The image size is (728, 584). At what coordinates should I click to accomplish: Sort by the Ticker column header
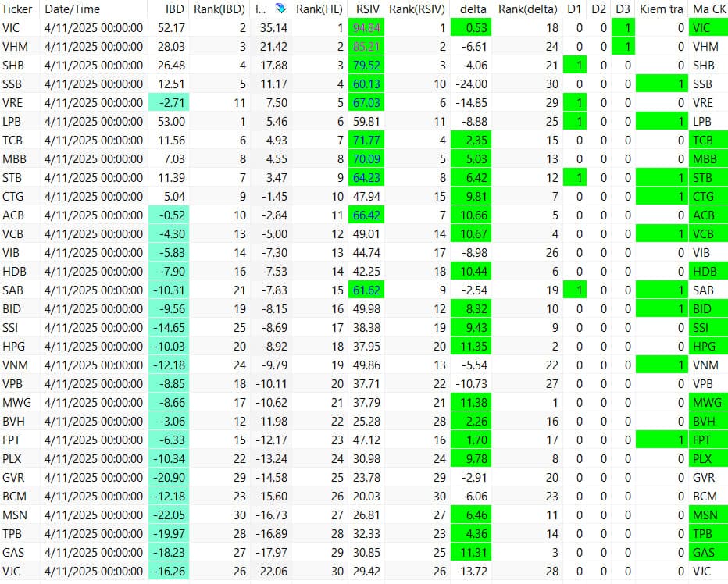[17, 9]
